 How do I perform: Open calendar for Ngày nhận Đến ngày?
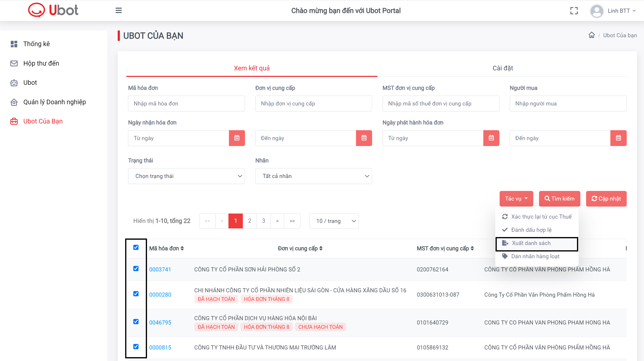[x=364, y=138]
